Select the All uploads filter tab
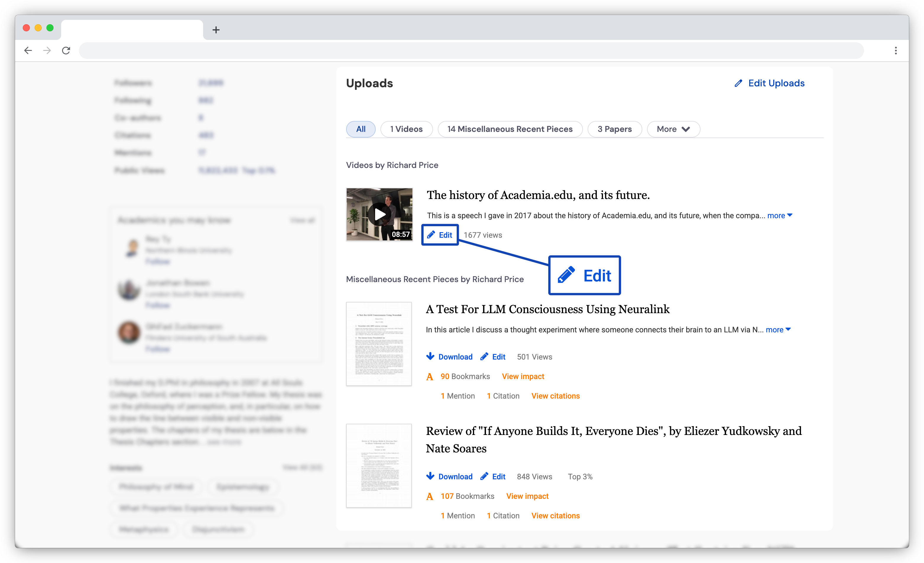This screenshot has width=924, height=563. [361, 129]
